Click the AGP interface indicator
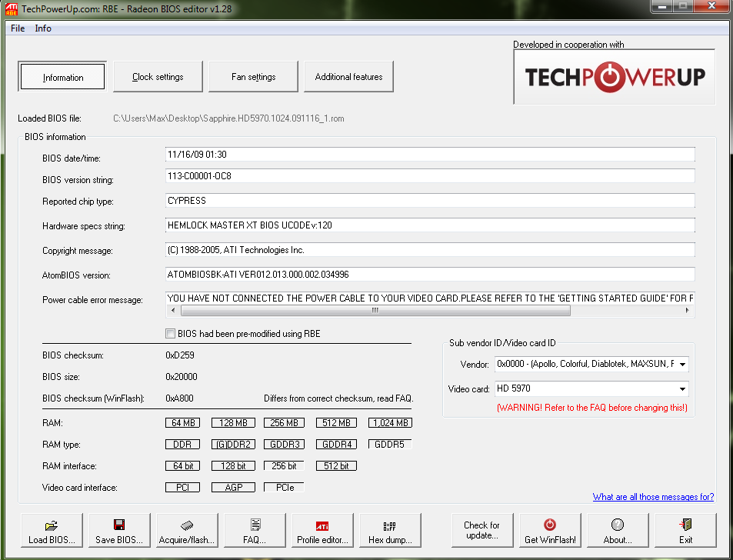 tap(233, 487)
